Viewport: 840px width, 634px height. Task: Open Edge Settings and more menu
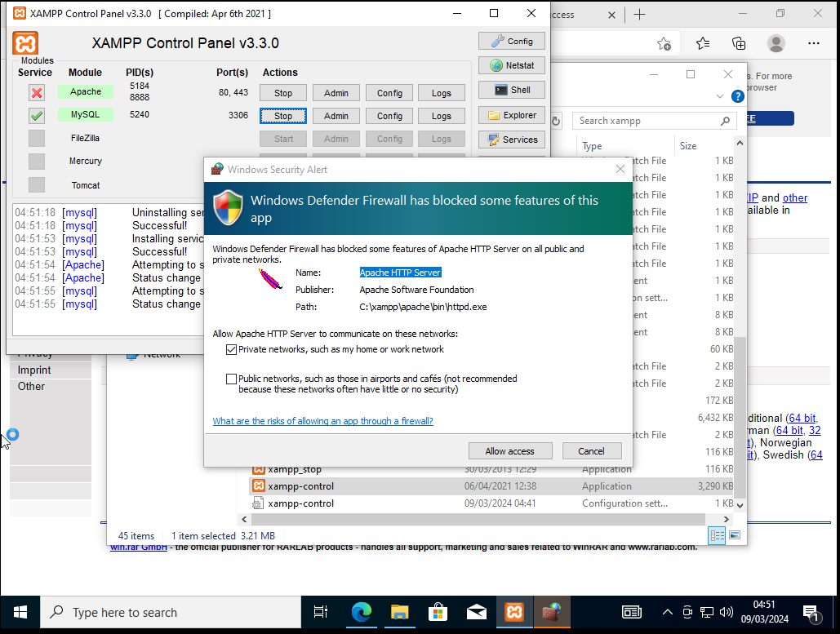click(x=813, y=43)
